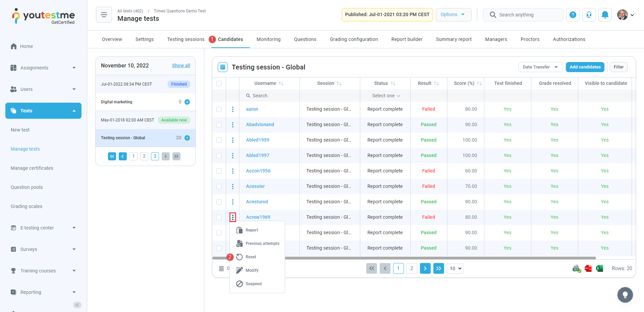Click the Add candidates button
The height and width of the screenshot is (312, 644).
[x=585, y=67]
